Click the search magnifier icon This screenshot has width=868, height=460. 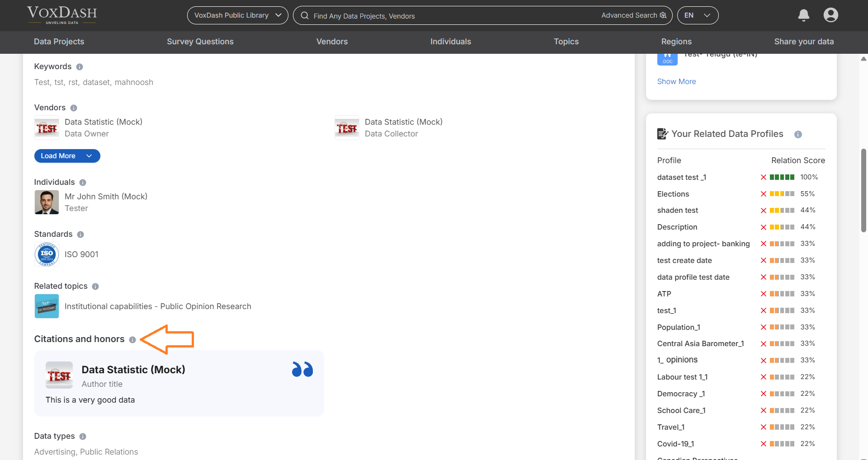(305, 15)
